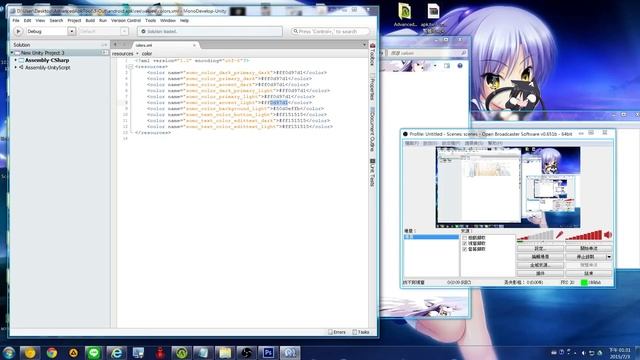Click the OBS Stop Recording button
Image resolution: width=640 pixels, height=360 pixels.
pyautogui.click(x=586, y=257)
